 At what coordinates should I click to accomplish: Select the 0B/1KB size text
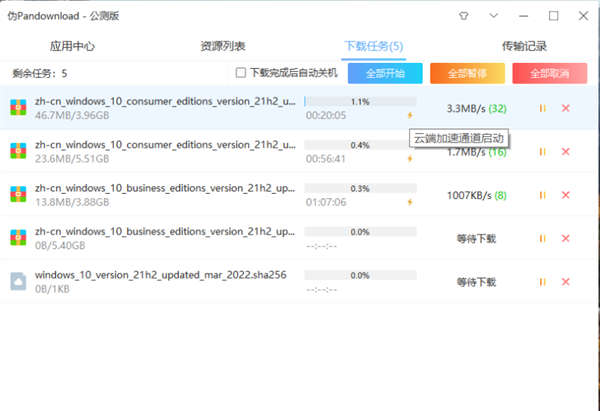tap(52, 289)
